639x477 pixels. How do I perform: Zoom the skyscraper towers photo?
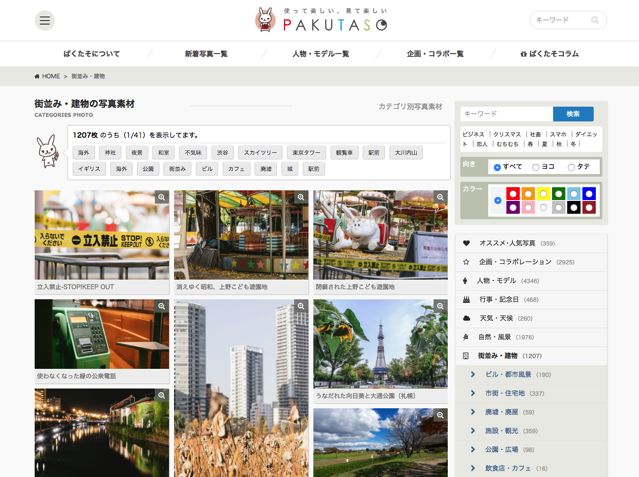coord(301,306)
